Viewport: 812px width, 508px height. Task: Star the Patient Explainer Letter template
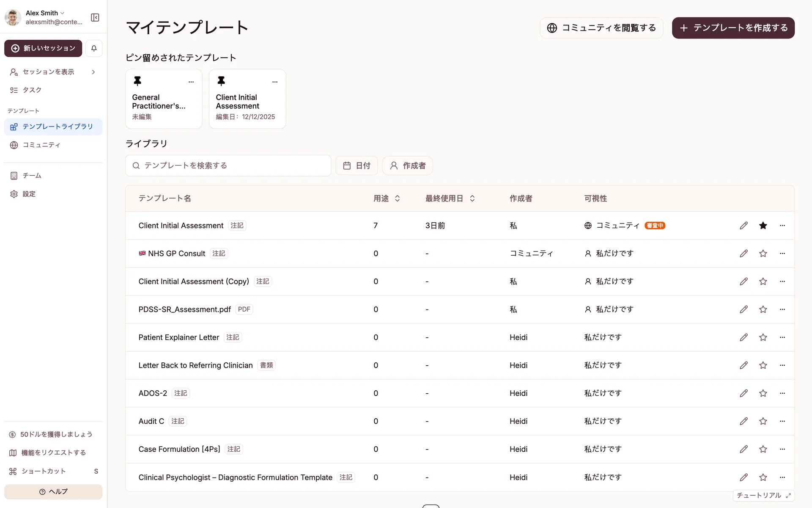click(763, 337)
